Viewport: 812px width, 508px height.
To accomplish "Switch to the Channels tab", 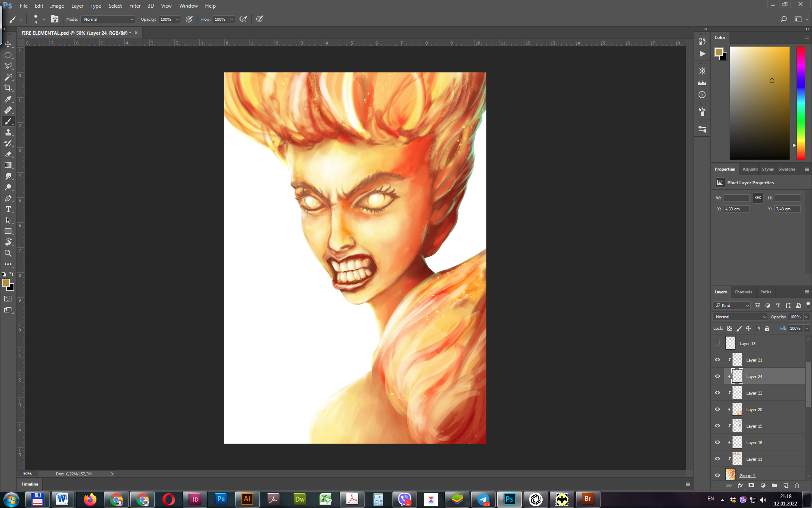I will coord(743,292).
